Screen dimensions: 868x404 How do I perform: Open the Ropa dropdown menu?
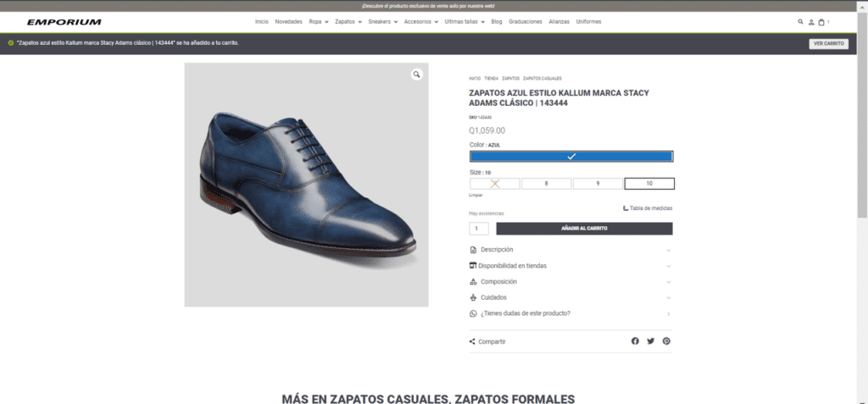coord(319,22)
